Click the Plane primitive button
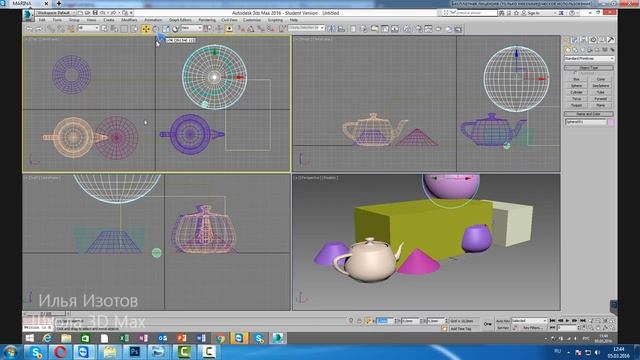The width and height of the screenshot is (640, 360). (601, 105)
